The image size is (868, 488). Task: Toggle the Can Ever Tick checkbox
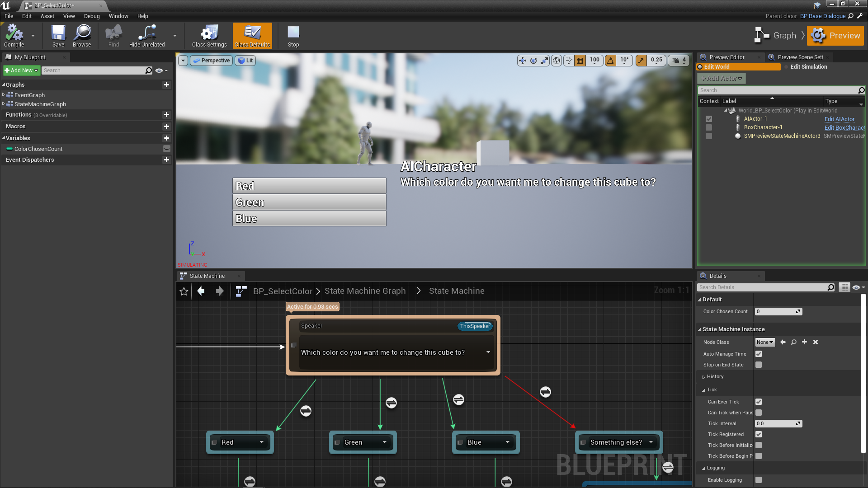pos(759,402)
